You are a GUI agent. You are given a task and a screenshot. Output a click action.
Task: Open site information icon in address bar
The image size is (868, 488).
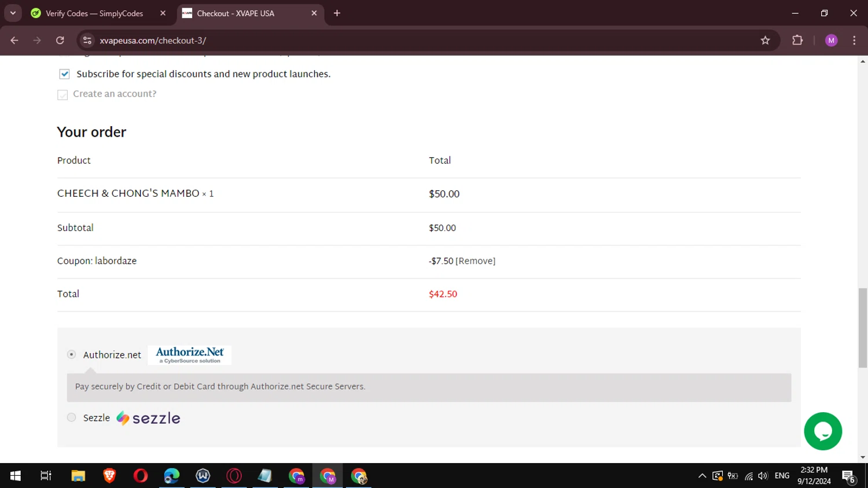87,41
